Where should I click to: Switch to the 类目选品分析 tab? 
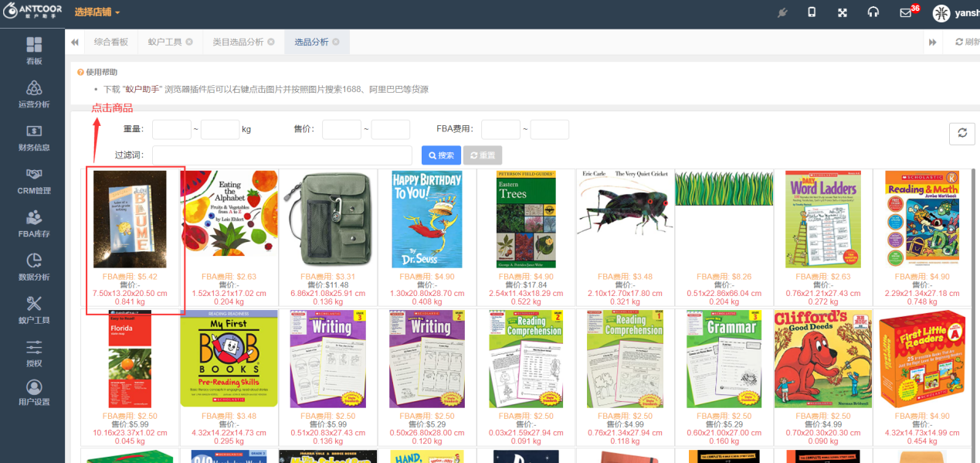coord(238,42)
